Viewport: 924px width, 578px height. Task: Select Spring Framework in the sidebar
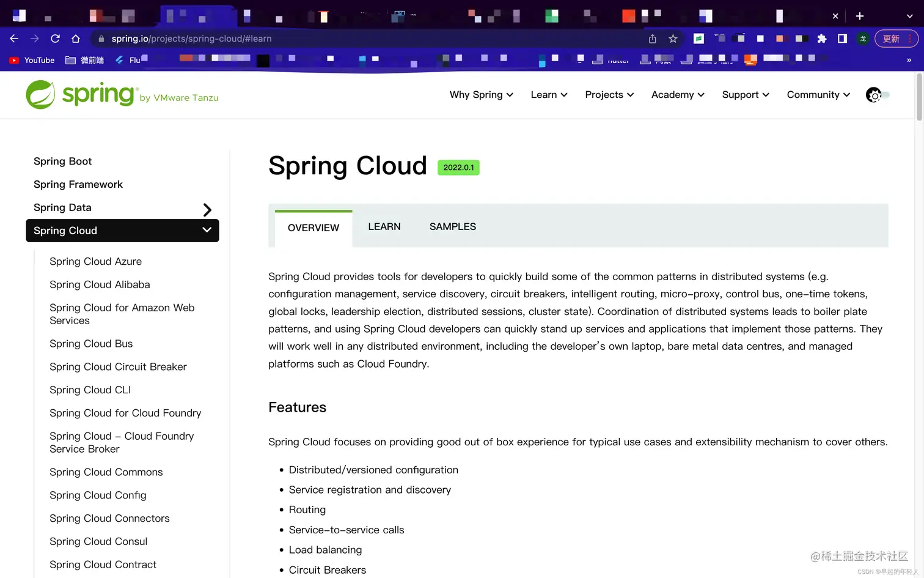point(78,185)
